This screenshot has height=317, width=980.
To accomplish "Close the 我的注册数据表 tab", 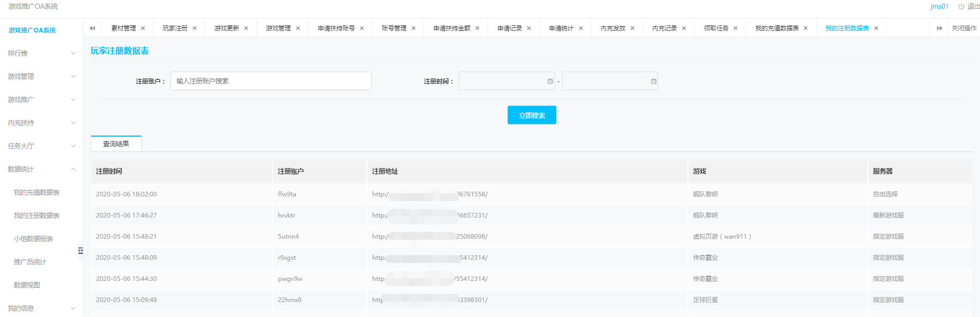I will [x=876, y=28].
